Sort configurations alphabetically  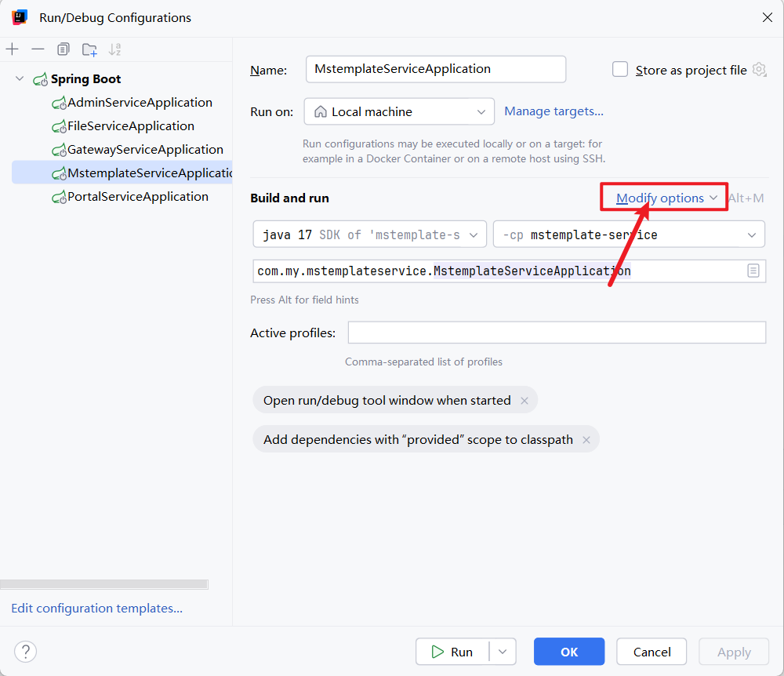pyautogui.click(x=115, y=49)
